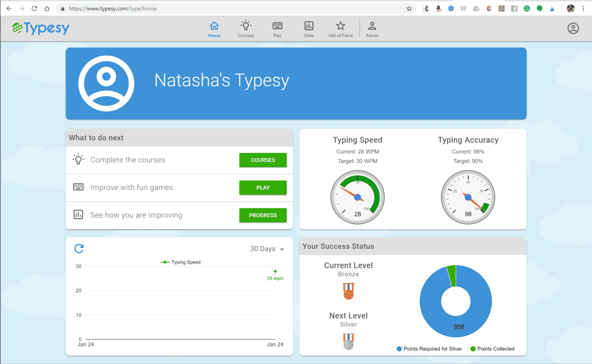
Task: Open the Stats chart icon in navigation
Action: (x=309, y=26)
